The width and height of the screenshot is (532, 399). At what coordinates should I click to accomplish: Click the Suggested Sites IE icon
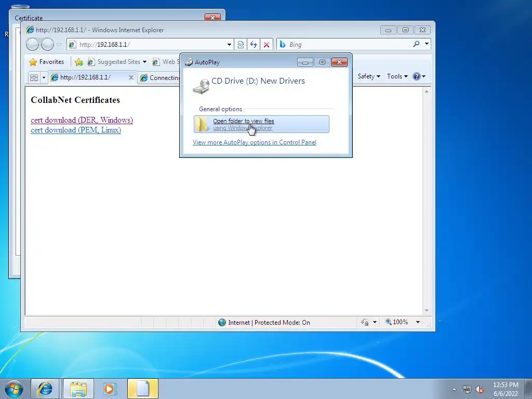[x=91, y=62]
